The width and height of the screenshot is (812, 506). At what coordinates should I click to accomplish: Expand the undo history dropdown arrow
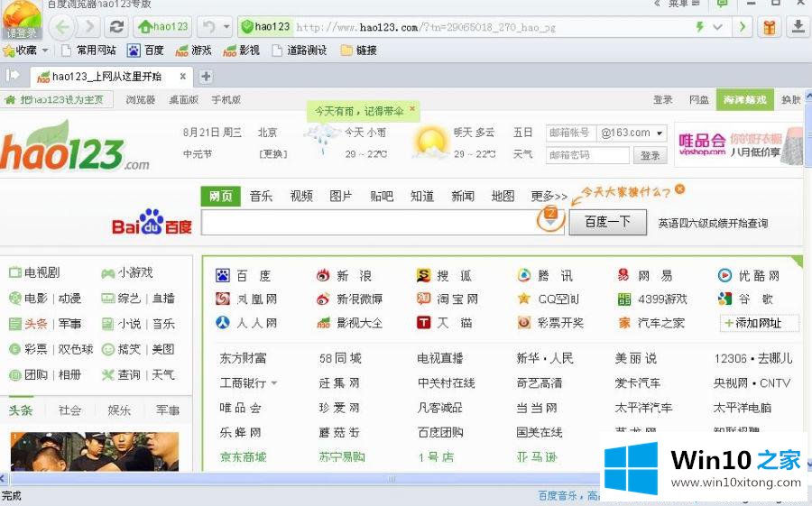226,27
